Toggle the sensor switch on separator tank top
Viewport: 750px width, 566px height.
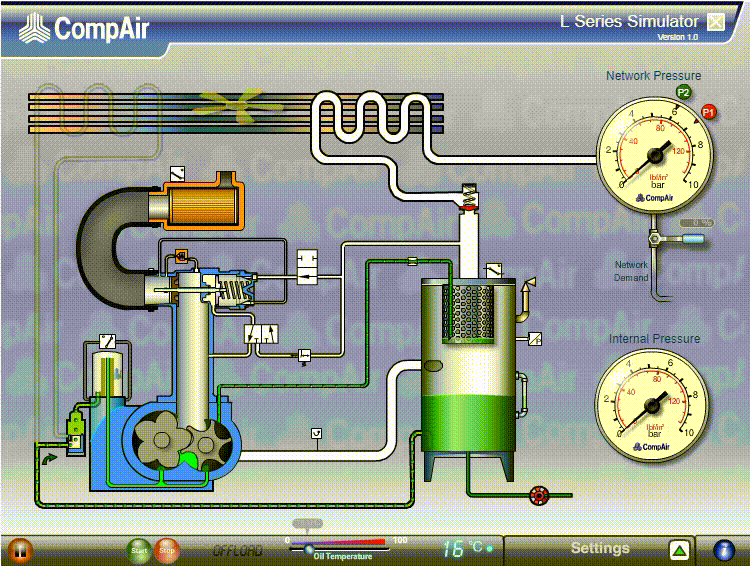494,271
